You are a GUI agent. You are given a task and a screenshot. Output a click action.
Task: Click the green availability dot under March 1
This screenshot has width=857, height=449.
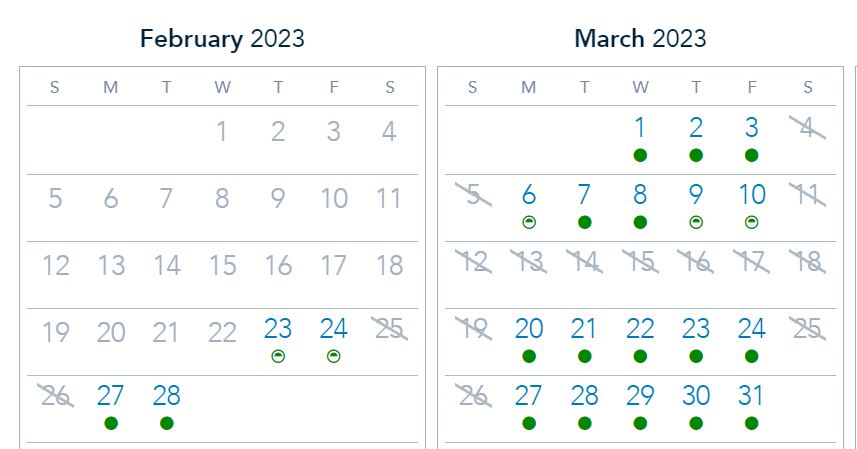(x=640, y=155)
